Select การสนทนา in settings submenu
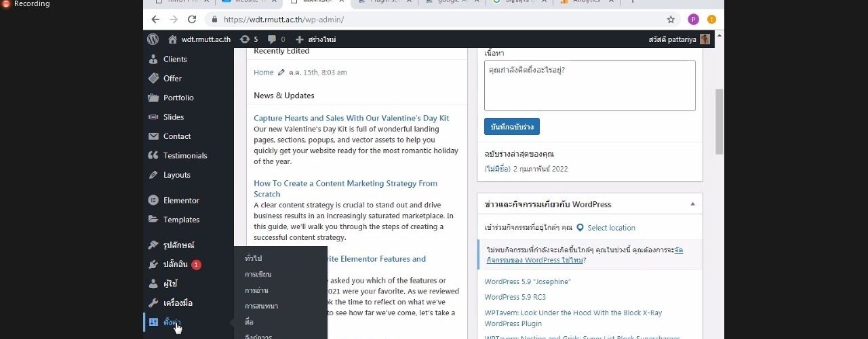This screenshot has width=868, height=339. (261, 306)
